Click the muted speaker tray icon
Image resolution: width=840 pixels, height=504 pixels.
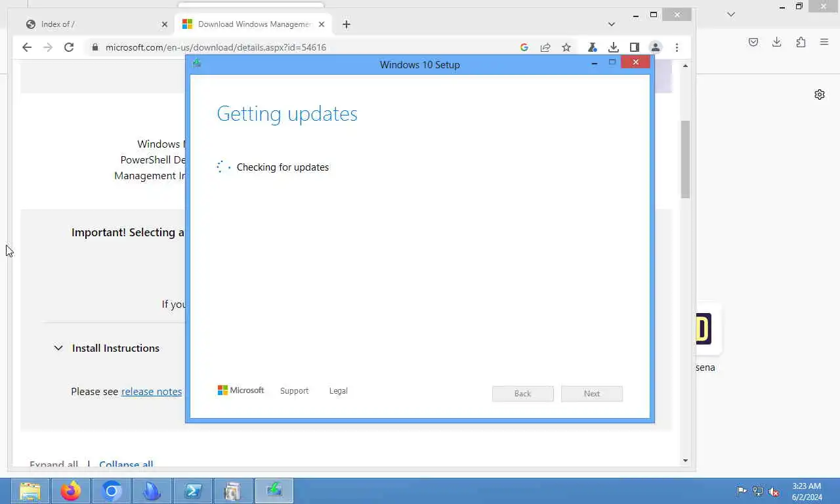774,491
